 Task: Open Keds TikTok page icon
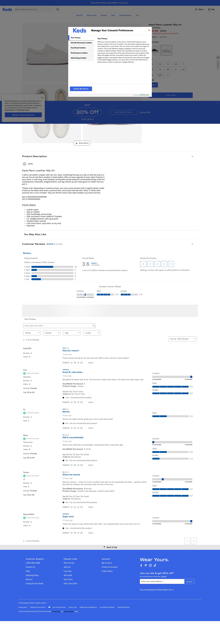(x=155, y=566)
